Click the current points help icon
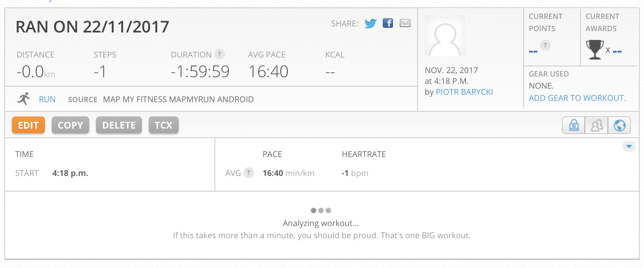This screenshot has height=268, width=644. tap(545, 45)
